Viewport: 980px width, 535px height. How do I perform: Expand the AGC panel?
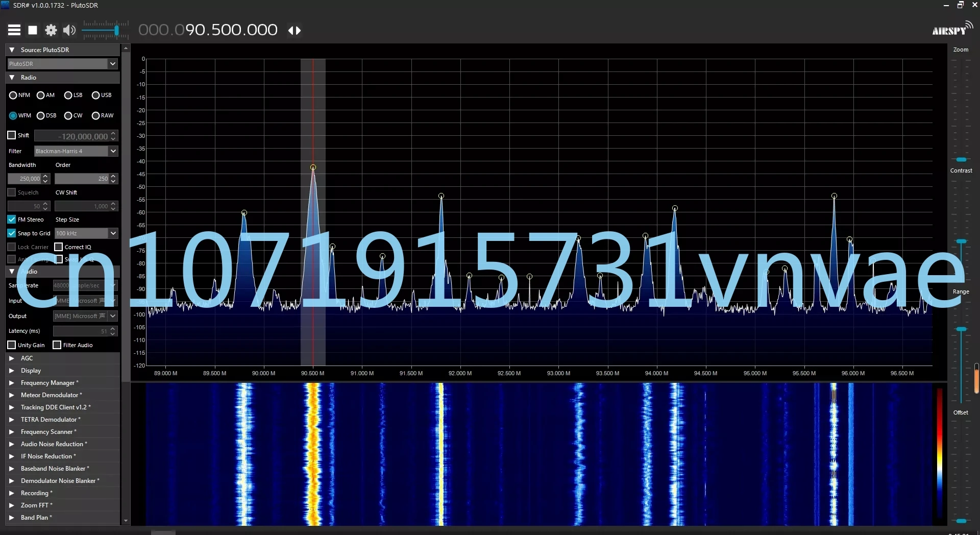click(12, 358)
